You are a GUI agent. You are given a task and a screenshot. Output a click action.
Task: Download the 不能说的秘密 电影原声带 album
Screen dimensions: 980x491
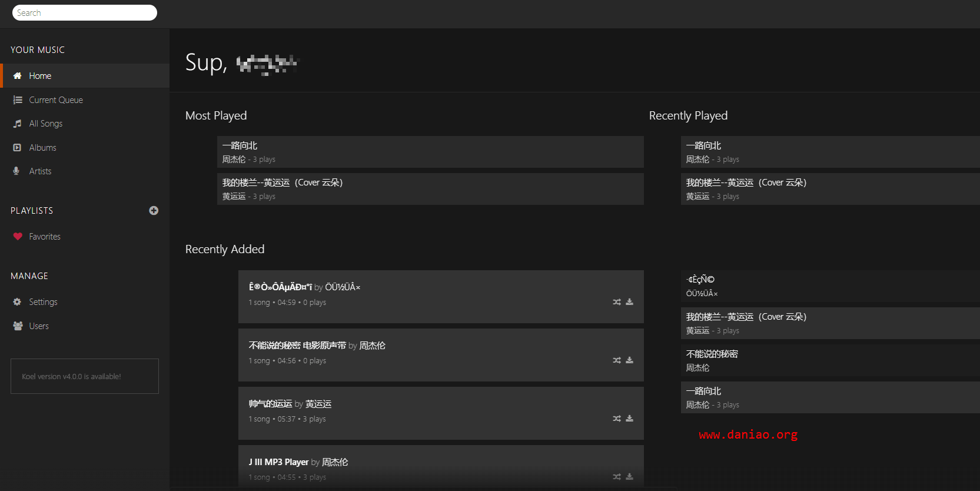(x=630, y=360)
